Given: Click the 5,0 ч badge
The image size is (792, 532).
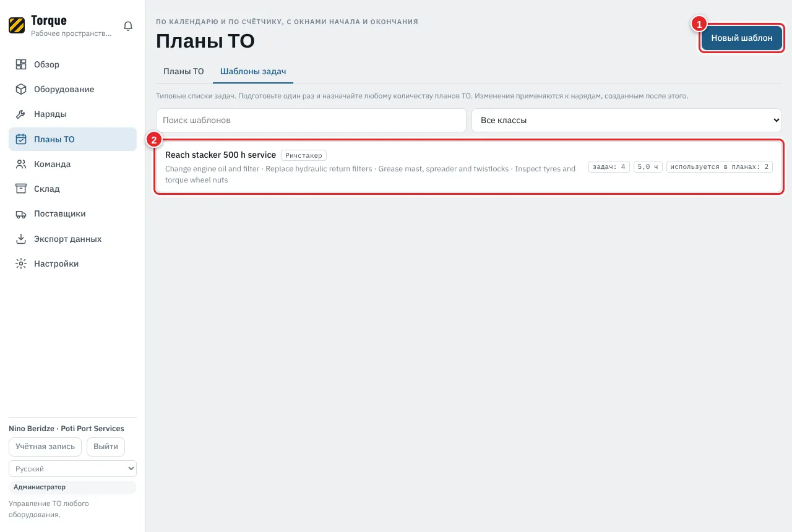Looking at the screenshot, I should (648, 167).
